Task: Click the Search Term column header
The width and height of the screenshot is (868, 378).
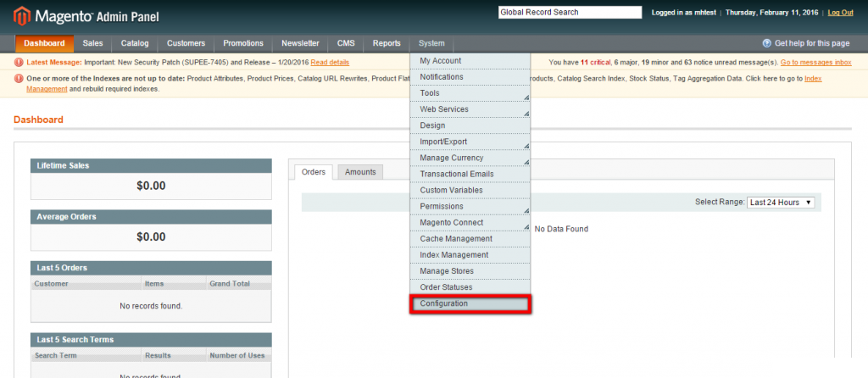Action: click(86, 355)
